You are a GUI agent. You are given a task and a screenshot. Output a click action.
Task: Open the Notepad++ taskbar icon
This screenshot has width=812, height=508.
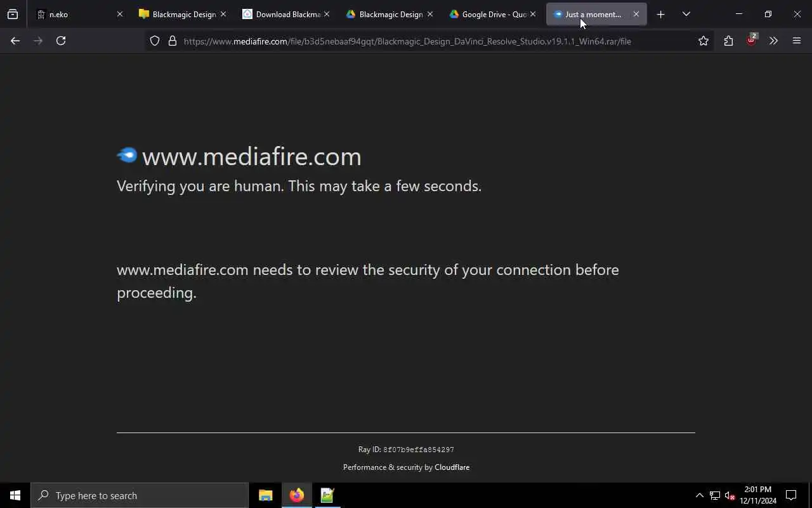click(x=327, y=495)
